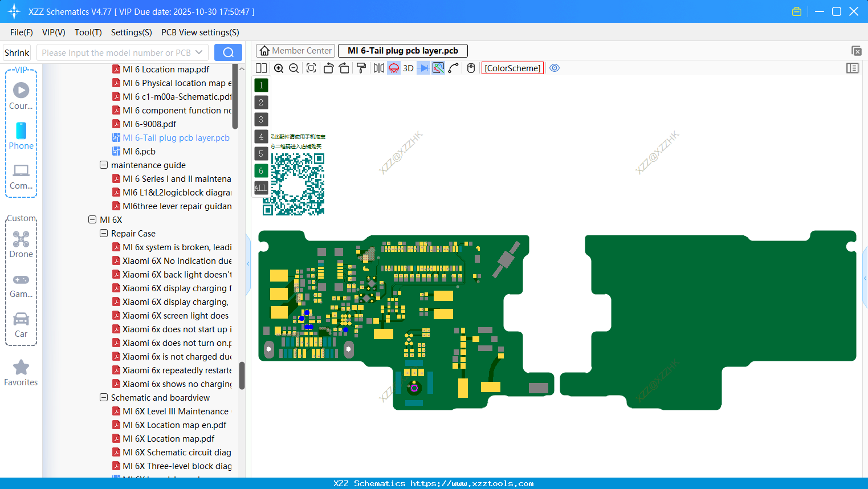
Task: Click the detach window icon beside tabs
Action: pyautogui.click(x=856, y=51)
